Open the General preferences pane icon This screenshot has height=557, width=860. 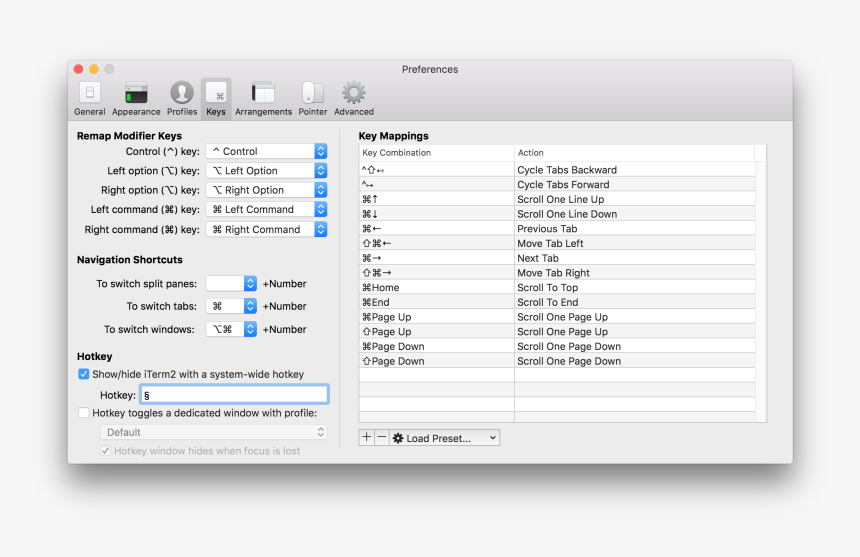pyautogui.click(x=90, y=98)
